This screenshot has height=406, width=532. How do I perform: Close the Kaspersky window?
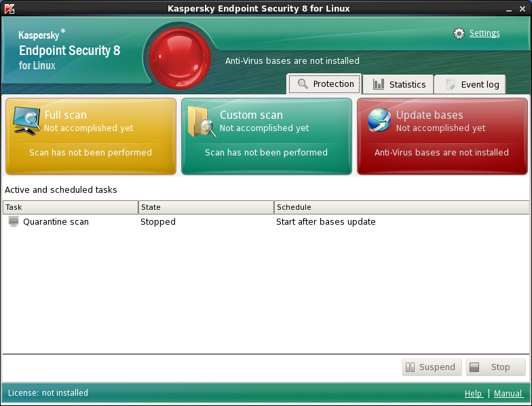tap(522, 9)
